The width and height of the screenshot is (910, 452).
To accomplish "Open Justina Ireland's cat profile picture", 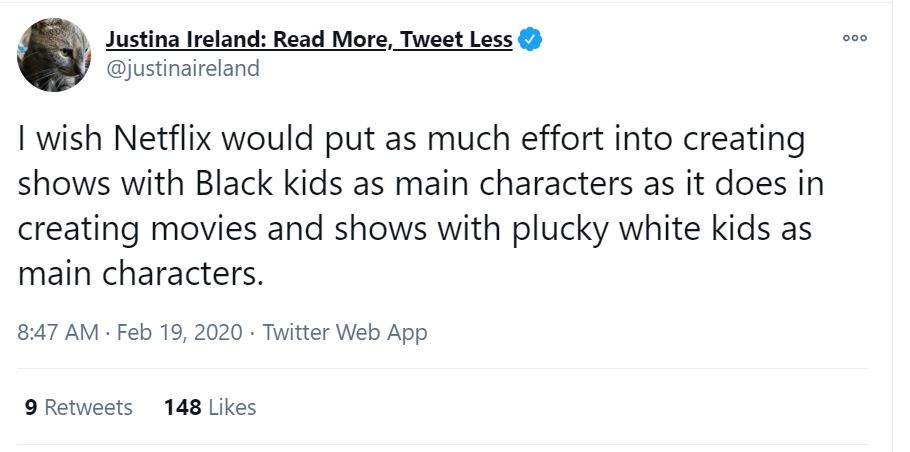I will tap(55, 56).
